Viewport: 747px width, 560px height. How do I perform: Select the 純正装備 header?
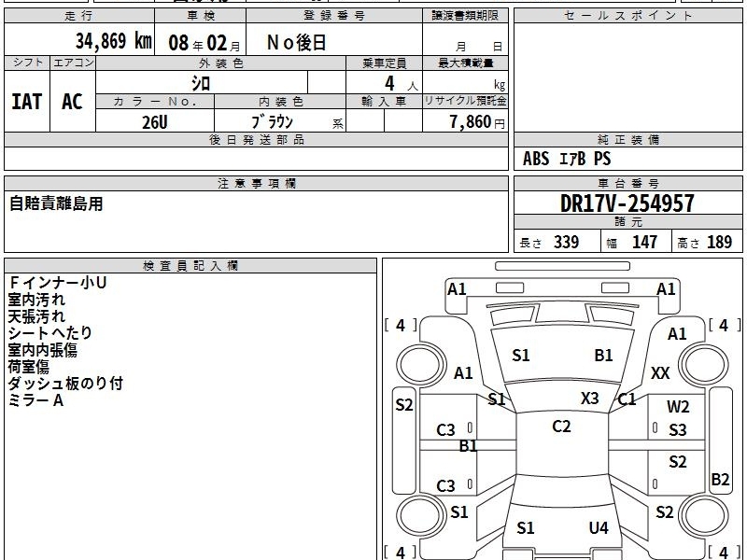(627, 139)
